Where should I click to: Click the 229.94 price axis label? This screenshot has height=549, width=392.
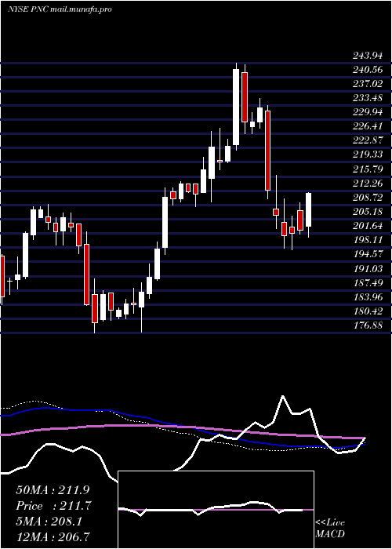coord(367,112)
